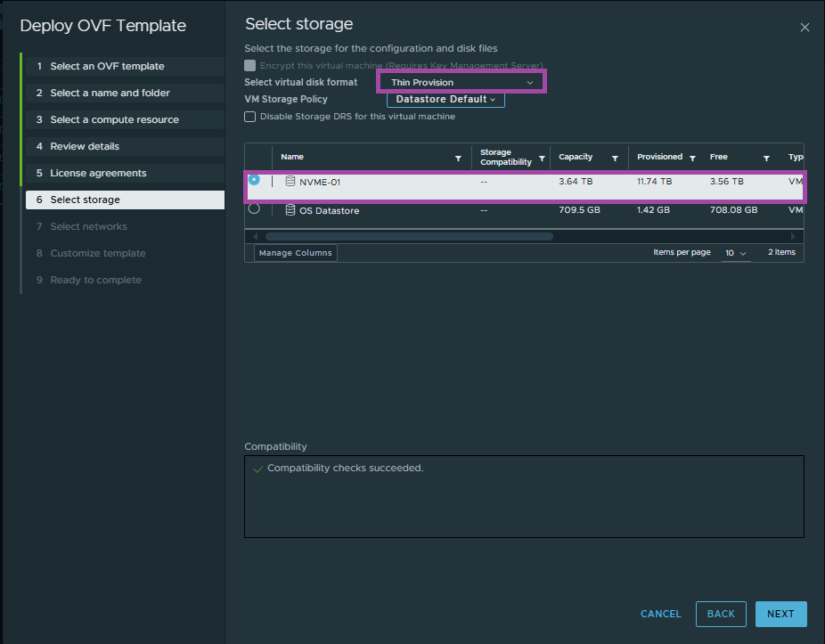
Task: Click the Provisioned column filter icon
Action: click(693, 158)
